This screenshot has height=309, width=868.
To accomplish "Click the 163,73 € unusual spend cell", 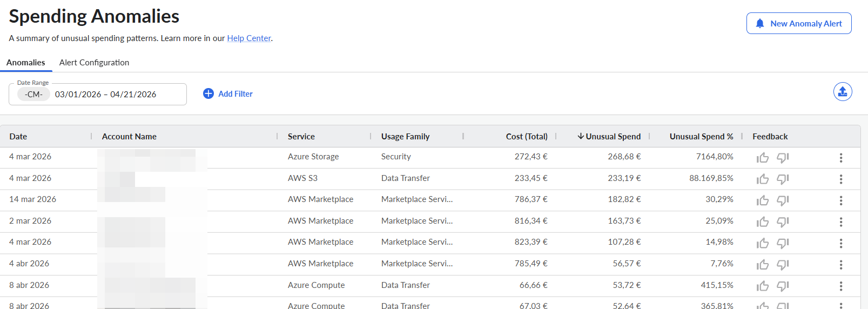I will point(624,221).
